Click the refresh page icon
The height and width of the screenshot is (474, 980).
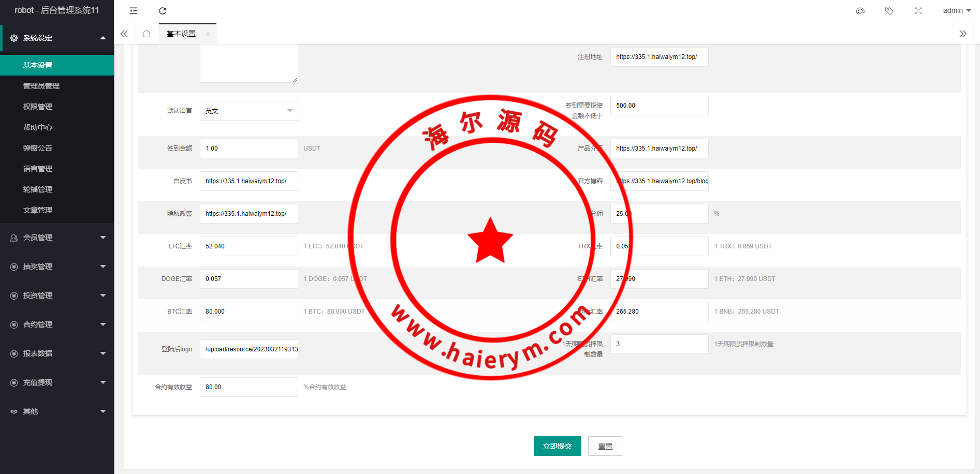tap(163, 11)
